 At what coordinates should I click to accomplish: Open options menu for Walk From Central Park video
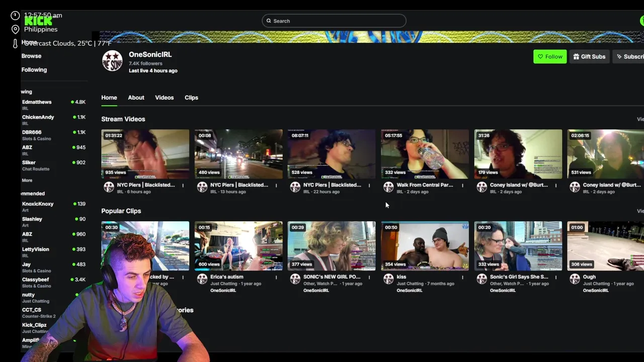[x=462, y=186]
